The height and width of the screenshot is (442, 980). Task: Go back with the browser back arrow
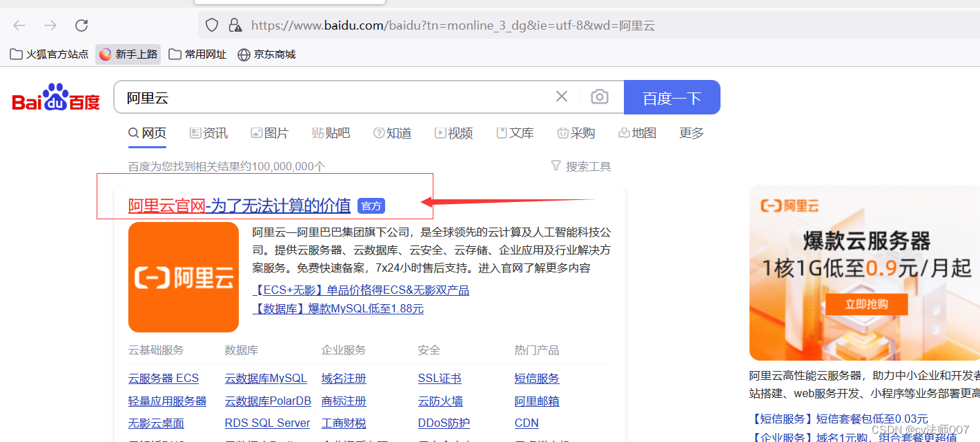coord(19,26)
